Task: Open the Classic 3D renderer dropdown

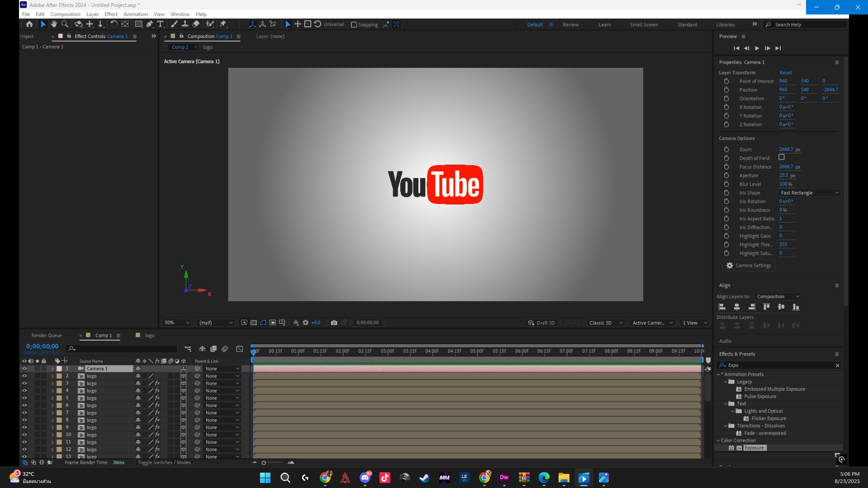Action: click(x=605, y=322)
